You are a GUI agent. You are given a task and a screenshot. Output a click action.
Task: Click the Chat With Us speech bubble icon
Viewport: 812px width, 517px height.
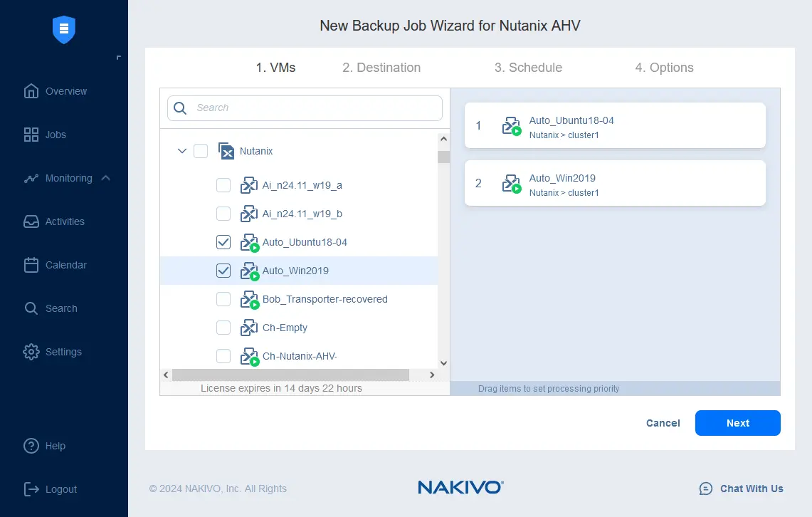click(705, 489)
